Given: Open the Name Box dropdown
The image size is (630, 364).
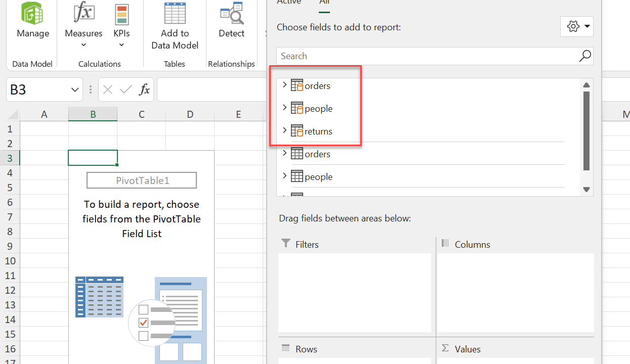Looking at the screenshot, I should 75,90.
